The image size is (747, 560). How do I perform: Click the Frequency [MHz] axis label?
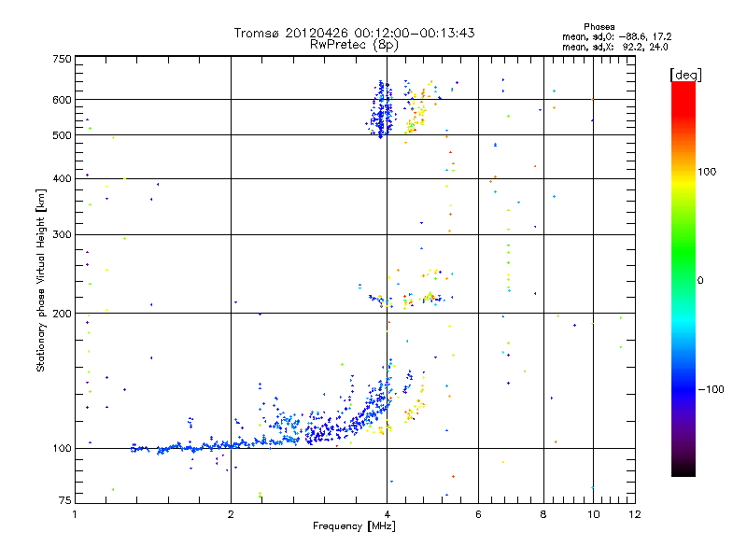354,526
